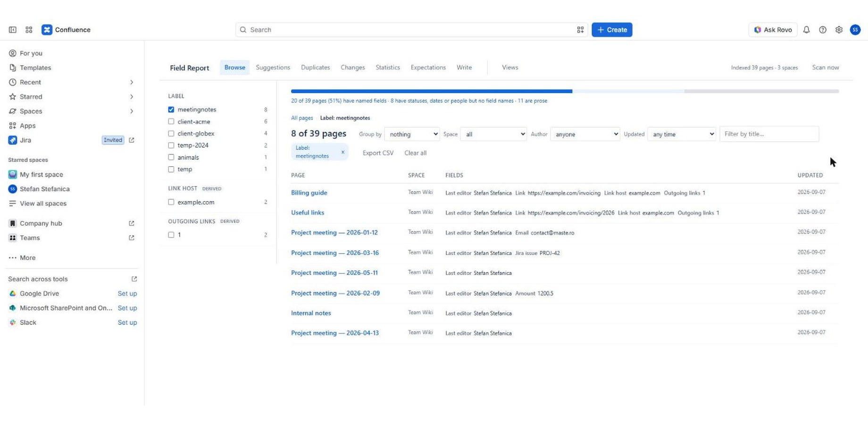Click the search filter icon in search bar

pyautogui.click(x=580, y=30)
